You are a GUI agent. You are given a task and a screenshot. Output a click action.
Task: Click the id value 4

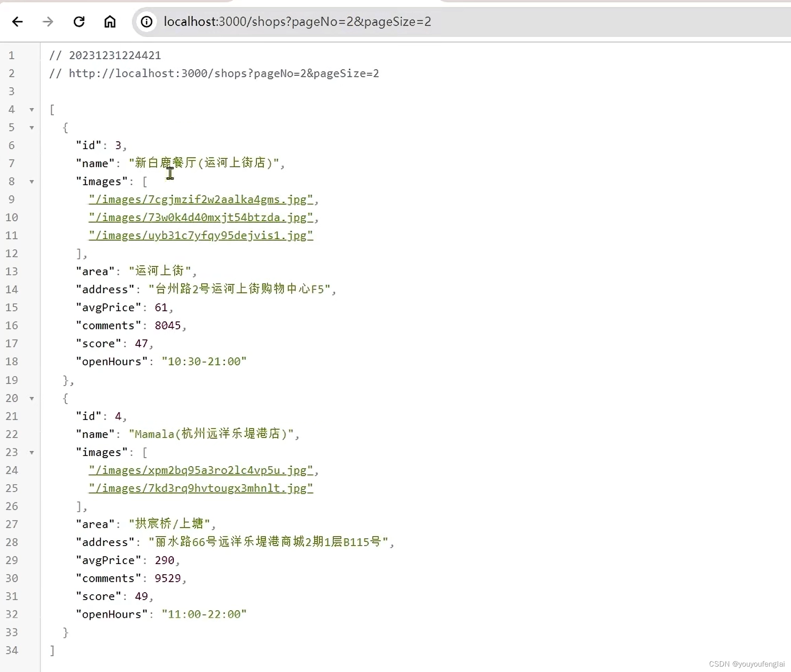[x=118, y=416]
